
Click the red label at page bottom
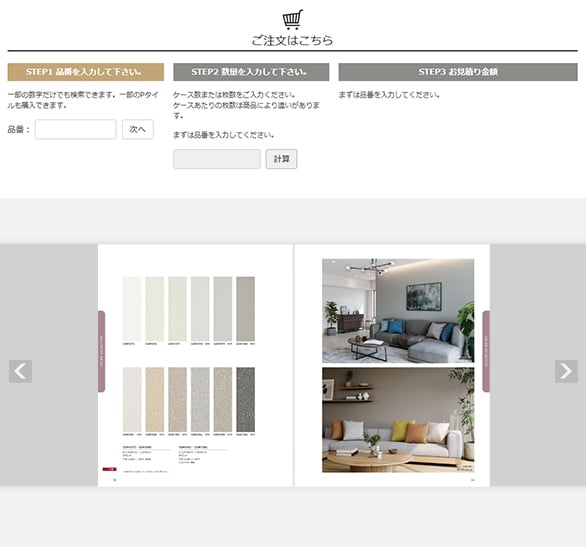[110, 469]
